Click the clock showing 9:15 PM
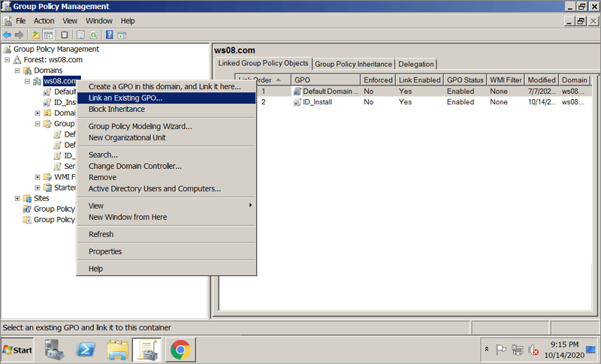Viewport: 601px width, 364px height. click(565, 344)
